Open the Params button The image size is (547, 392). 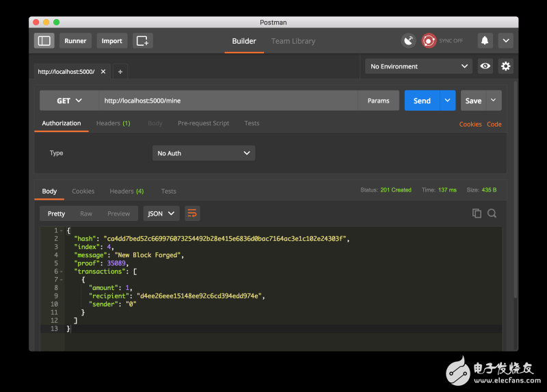coord(379,101)
